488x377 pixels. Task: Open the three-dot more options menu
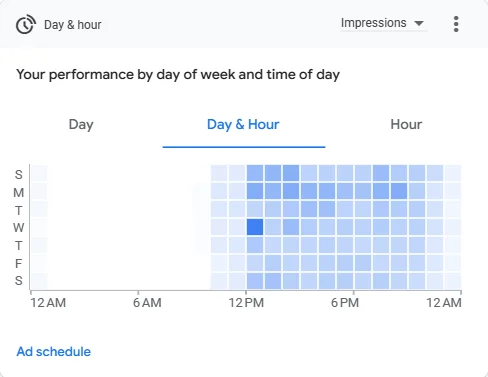pyautogui.click(x=456, y=24)
